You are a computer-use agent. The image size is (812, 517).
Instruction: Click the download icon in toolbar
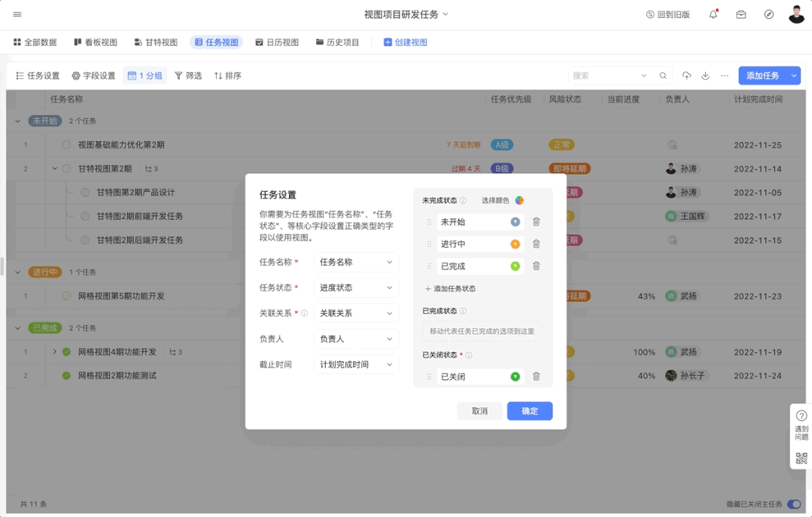coord(705,76)
